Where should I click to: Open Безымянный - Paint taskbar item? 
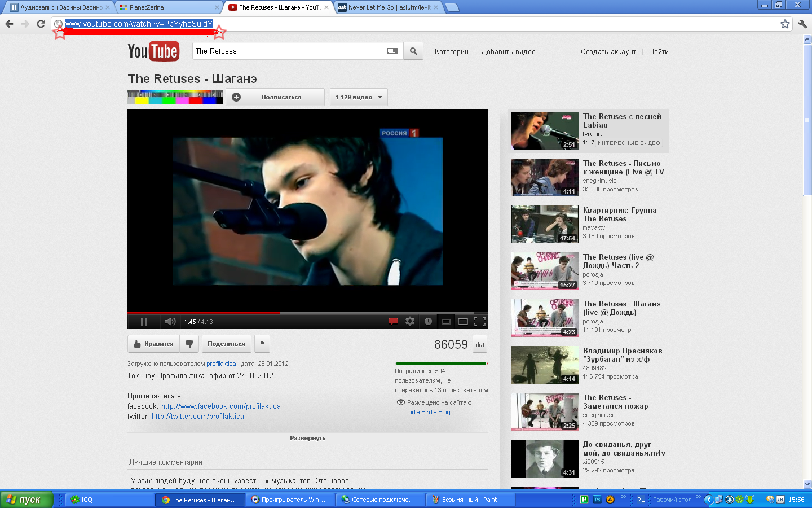[470, 500]
